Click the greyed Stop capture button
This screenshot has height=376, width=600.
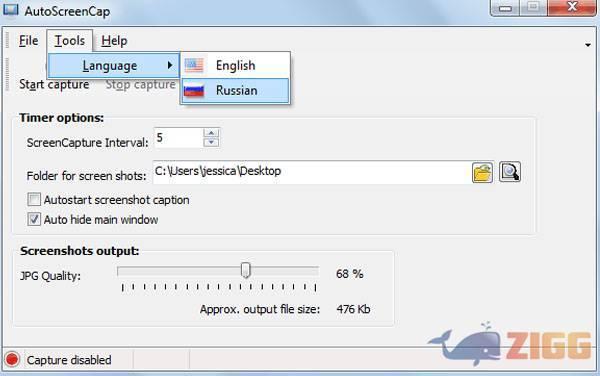pos(140,85)
